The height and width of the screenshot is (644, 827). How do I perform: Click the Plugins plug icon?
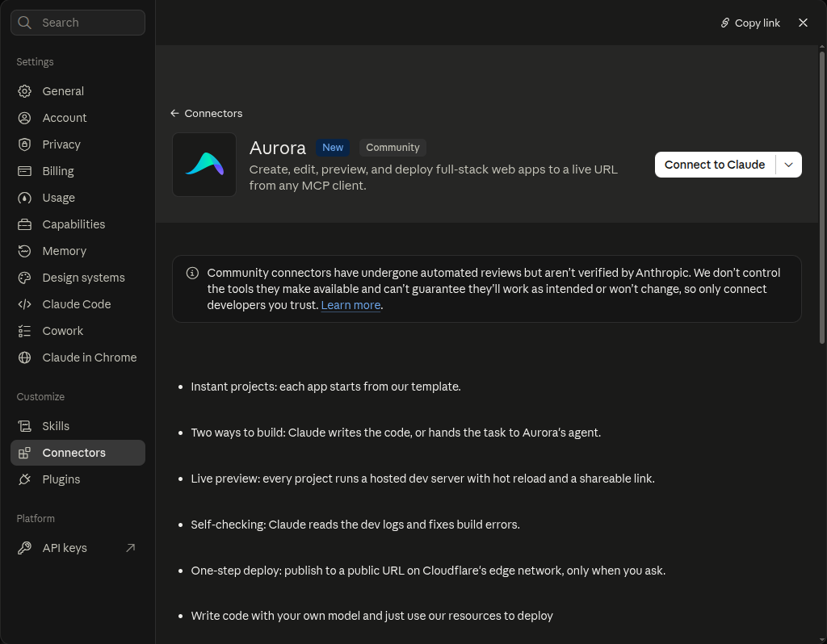tap(24, 479)
